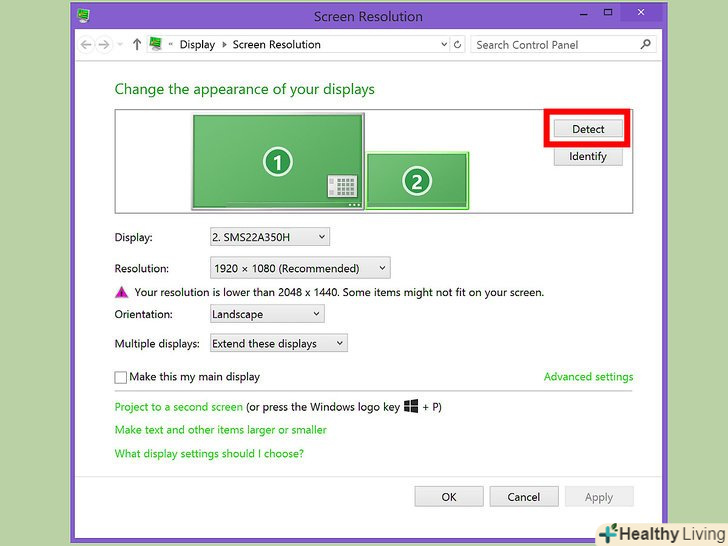Open the Resolution dropdown

click(300, 268)
